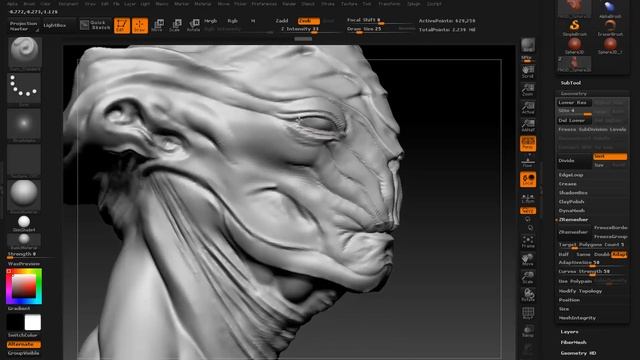This screenshot has height=360, width=640.
Task: Click the white main color swatch
Action: point(33,322)
